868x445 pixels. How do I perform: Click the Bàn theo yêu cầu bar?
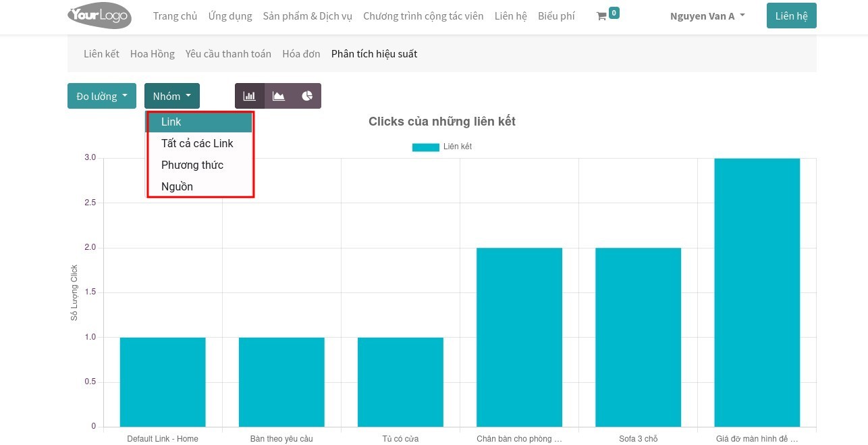[281, 382]
